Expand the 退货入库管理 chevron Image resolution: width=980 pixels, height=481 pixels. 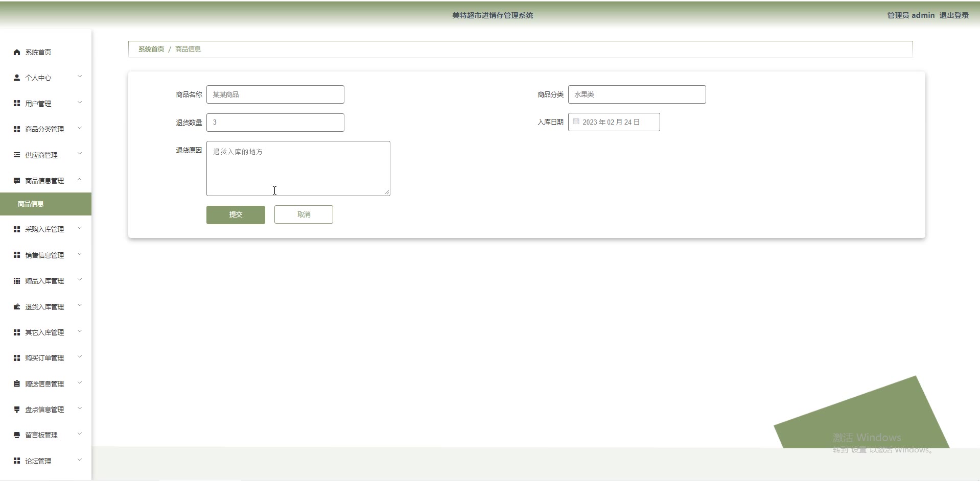(80, 305)
